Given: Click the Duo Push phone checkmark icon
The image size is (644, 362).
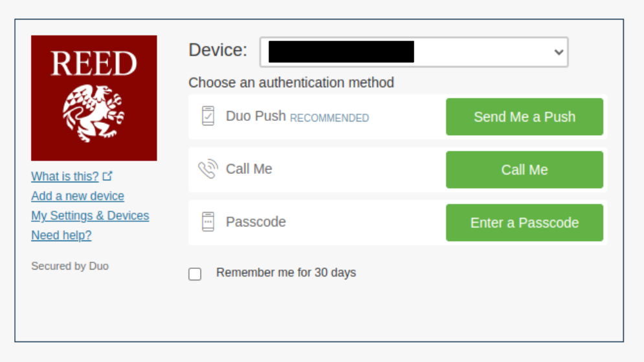Looking at the screenshot, I should coord(208,116).
